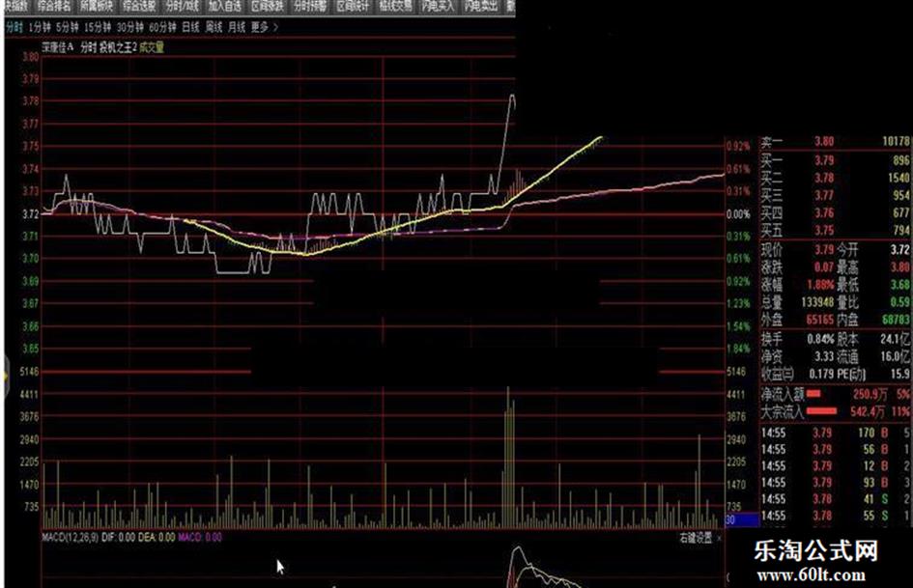Expand the 更多 periods dropdown

pyautogui.click(x=265, y=27)
